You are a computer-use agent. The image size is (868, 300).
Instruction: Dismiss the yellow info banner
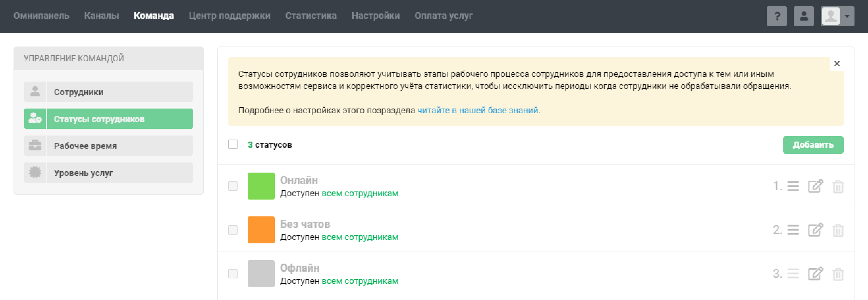[837, 63]
